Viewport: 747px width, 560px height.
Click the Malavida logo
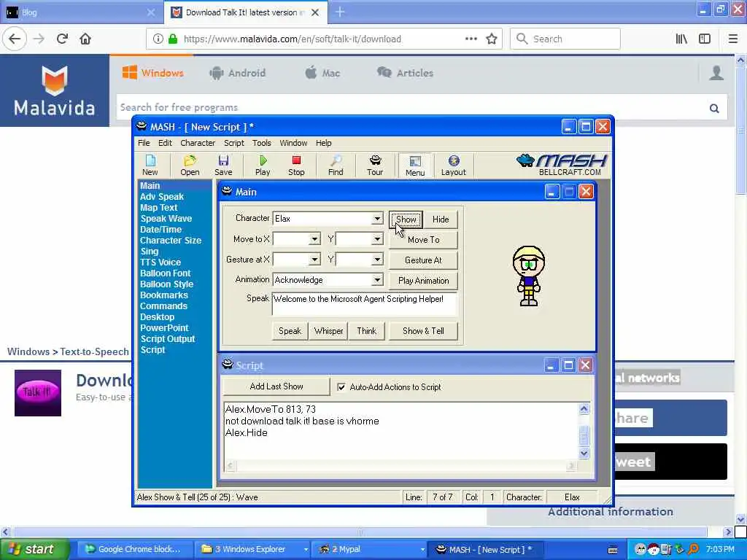point(54,90)
